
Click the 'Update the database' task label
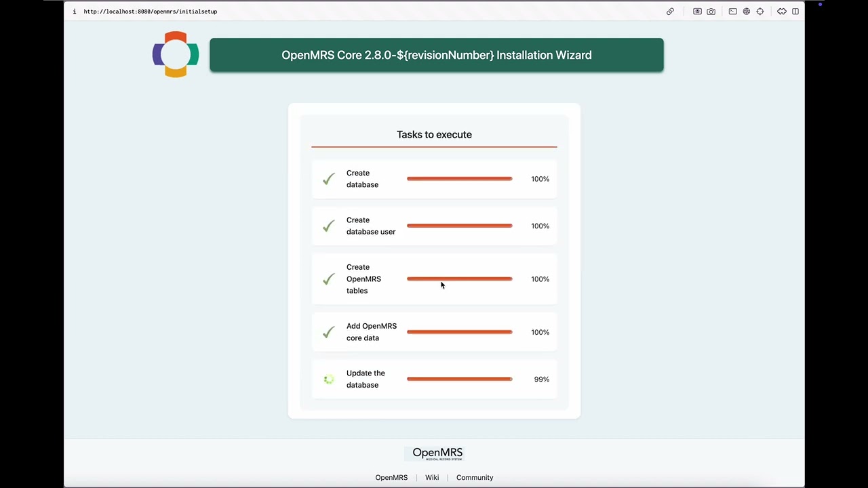366,379
